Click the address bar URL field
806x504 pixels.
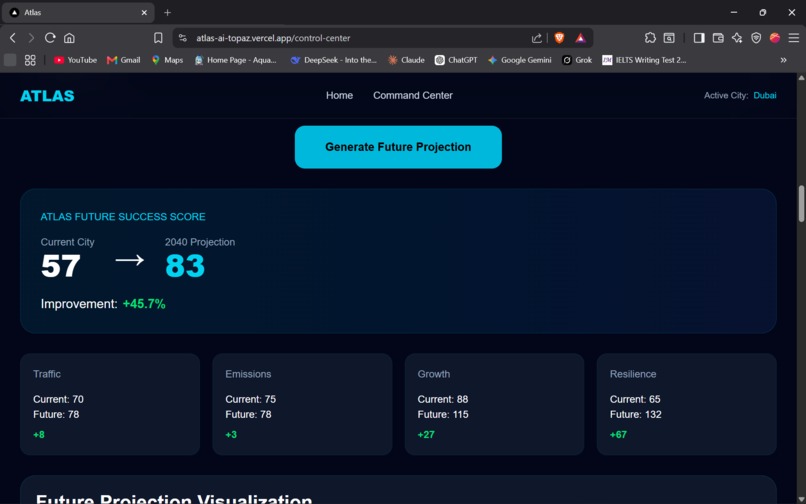360,38
